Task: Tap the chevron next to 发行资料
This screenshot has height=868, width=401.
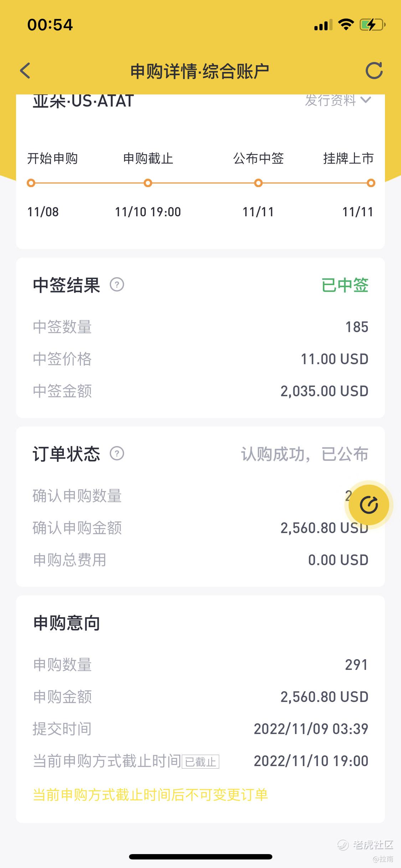Action: click(x=366, y=100)
